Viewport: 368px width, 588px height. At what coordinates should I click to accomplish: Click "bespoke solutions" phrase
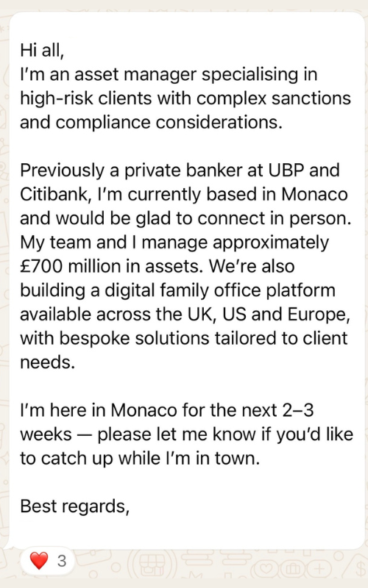click(135, 338)
